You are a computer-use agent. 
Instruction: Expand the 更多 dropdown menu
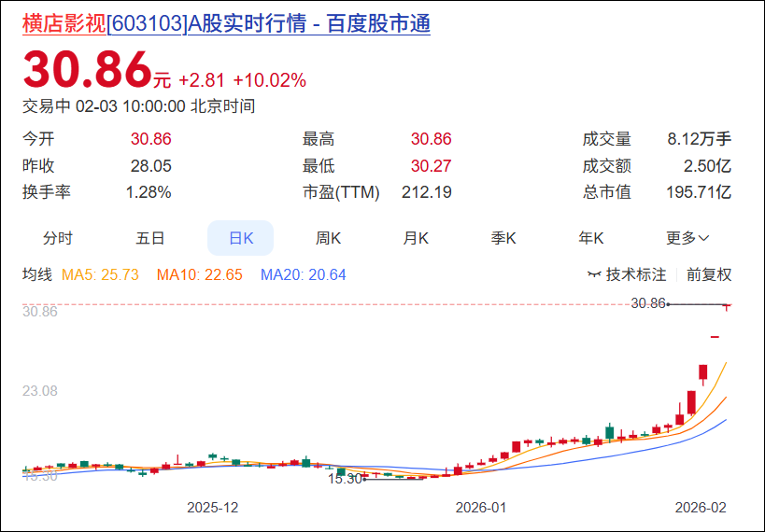(x=687, y=238)
